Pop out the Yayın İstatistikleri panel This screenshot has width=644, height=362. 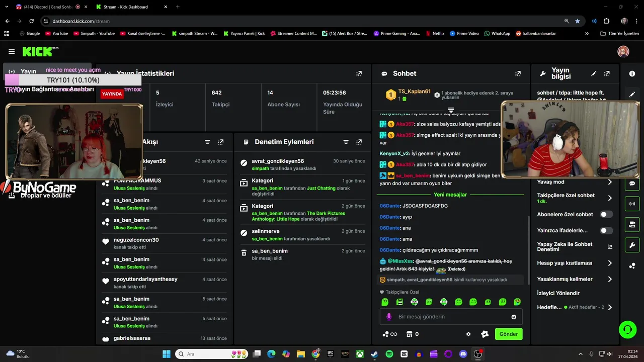click(359, 73)
